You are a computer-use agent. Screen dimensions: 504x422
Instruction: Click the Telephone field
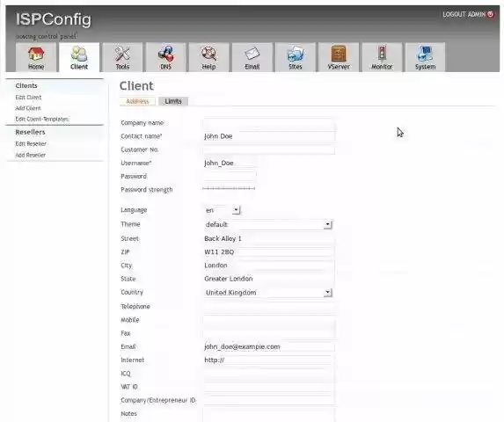pos(269,306)
